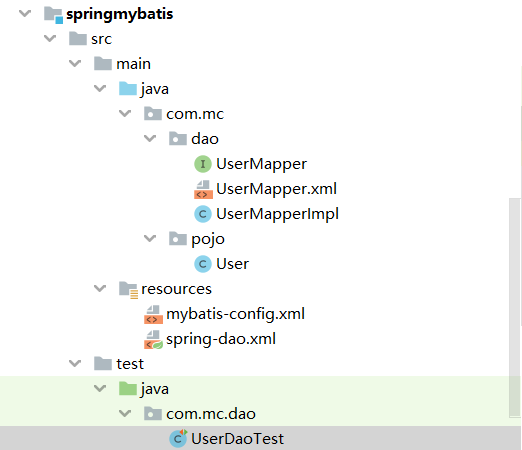Click the UserMapper.xml file icon
The width and height of the screenshot is (522, 450).
point(203,189)
